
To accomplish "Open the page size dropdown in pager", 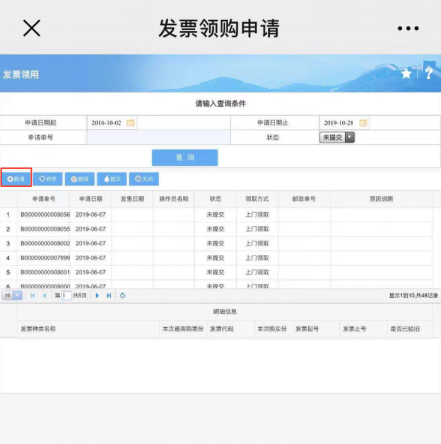I will [x=12, y=295].
